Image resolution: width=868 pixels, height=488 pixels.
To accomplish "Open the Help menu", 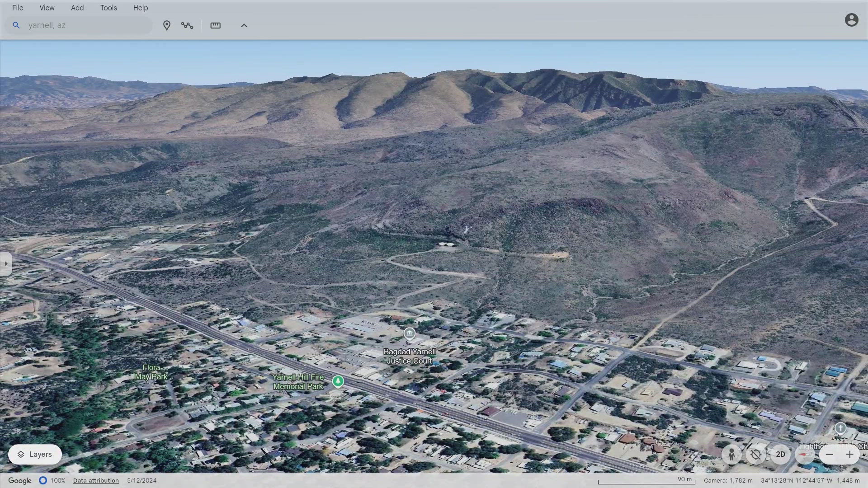I will 141,8.
